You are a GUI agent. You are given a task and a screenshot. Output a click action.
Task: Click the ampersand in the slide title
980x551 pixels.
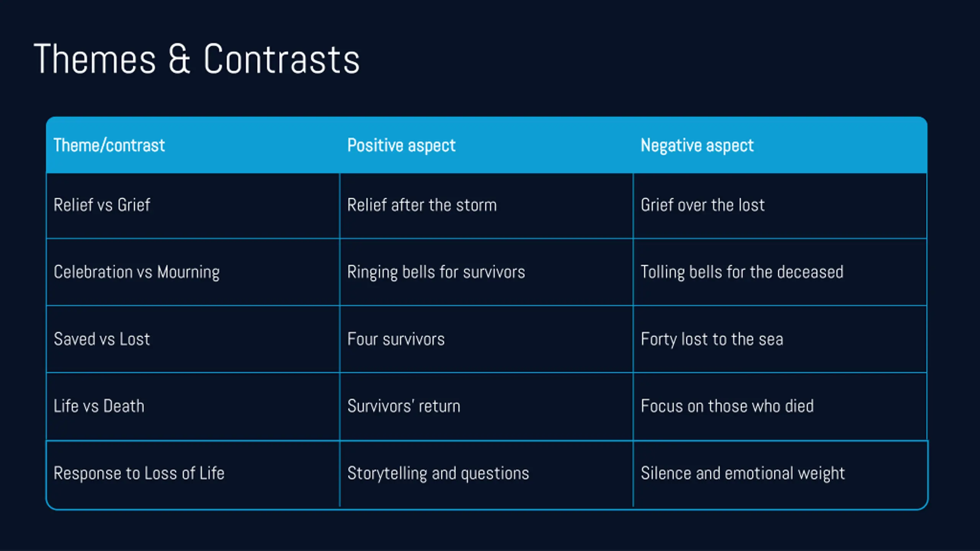pyautogui.click(x=179, y=59)
